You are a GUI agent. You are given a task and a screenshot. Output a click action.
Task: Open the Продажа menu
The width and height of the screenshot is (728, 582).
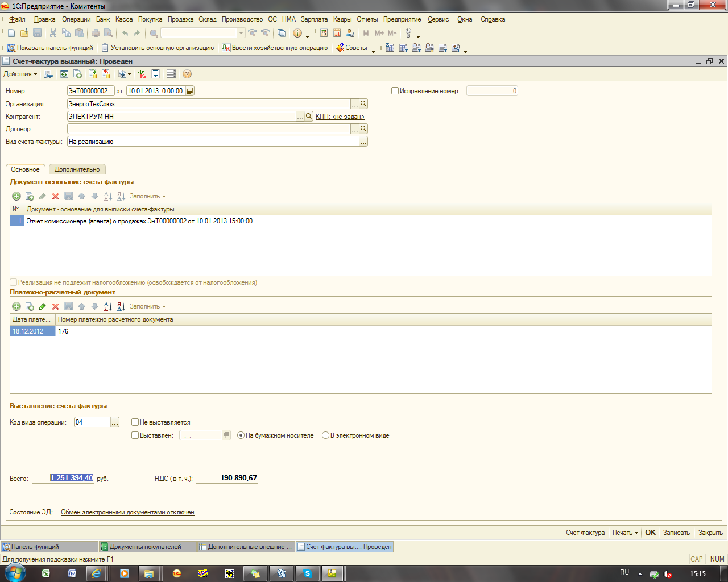(180, 19)
